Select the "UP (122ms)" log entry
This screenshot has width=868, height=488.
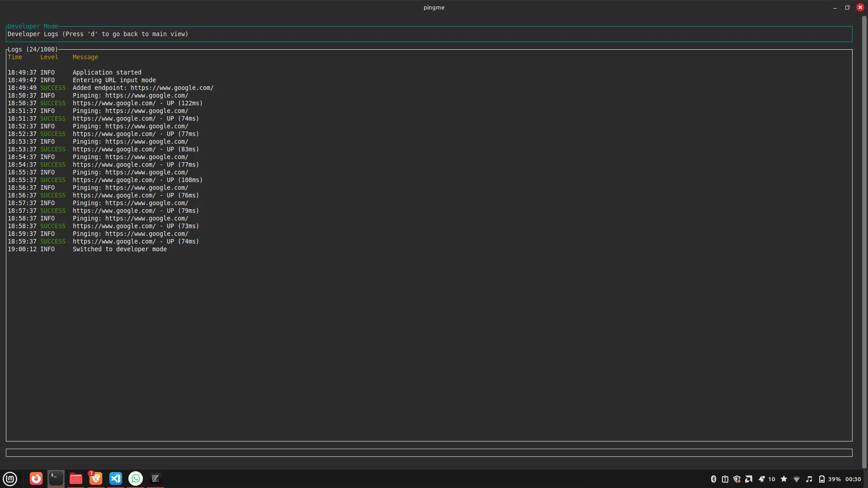(105, 103)
